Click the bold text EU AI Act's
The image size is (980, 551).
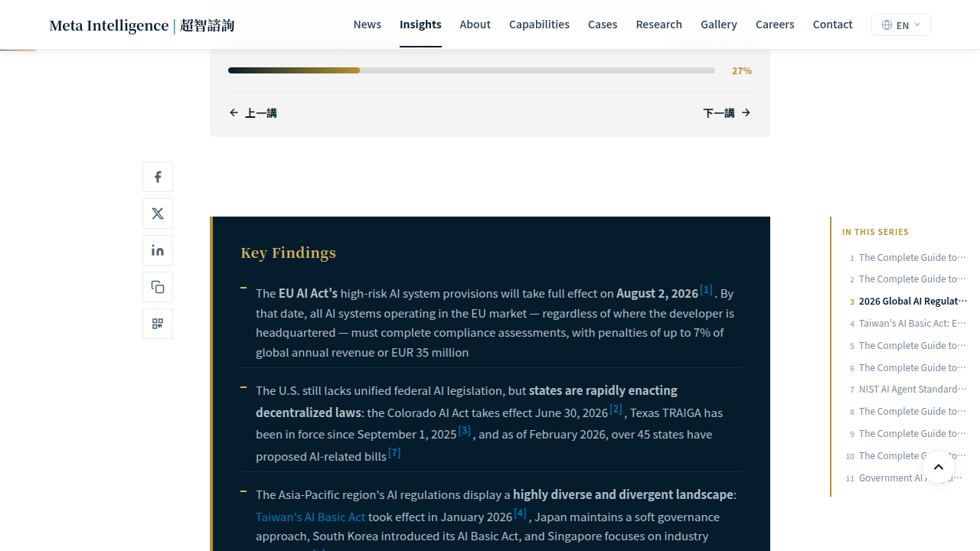pyautogui.click(x=308, y=293)
